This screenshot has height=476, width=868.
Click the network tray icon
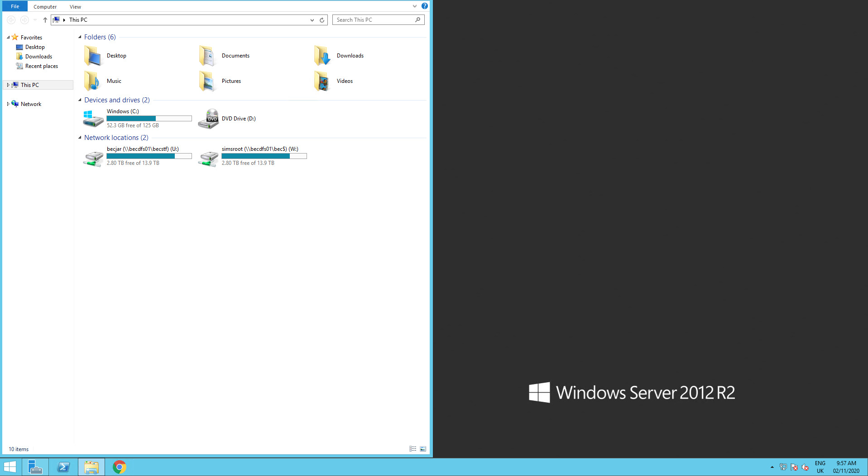click(783, 467)
